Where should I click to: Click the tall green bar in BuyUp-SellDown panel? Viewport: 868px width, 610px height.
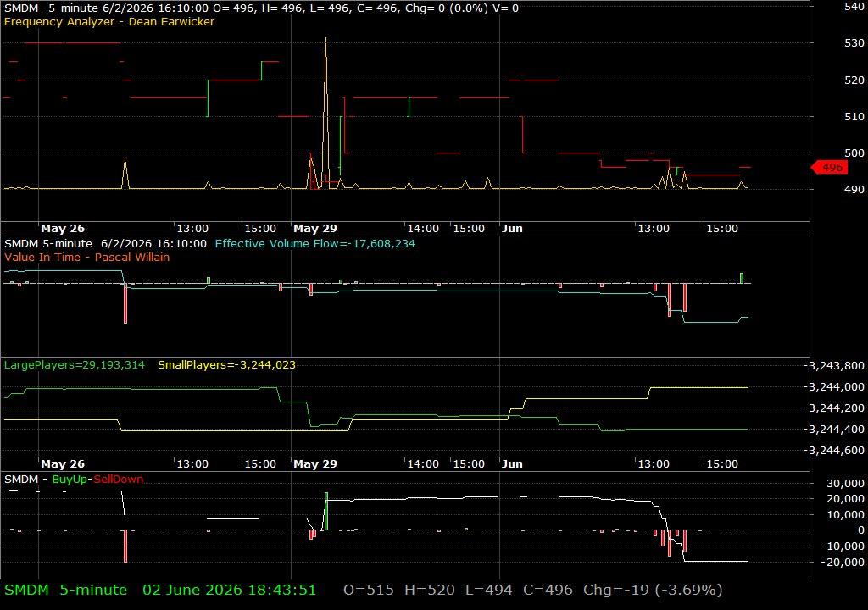[326, 511]
